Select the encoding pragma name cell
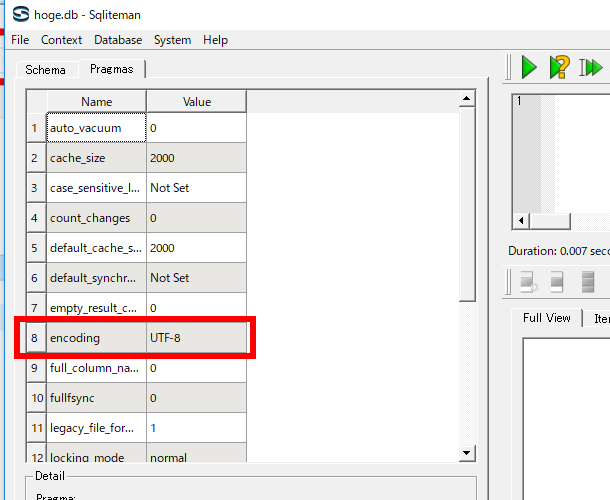The image size is (610, 500). point(96,337)
